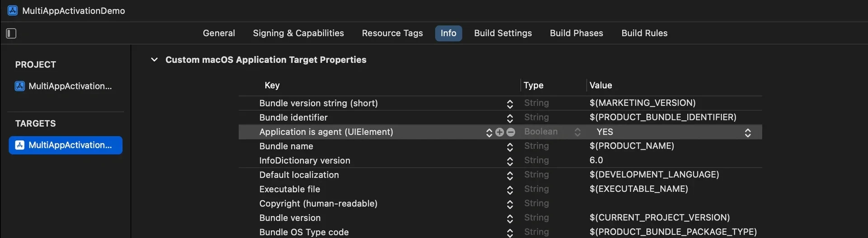The image size is (868, 238).
Task: Select the Info tab
Action: (x=448, y=33)
